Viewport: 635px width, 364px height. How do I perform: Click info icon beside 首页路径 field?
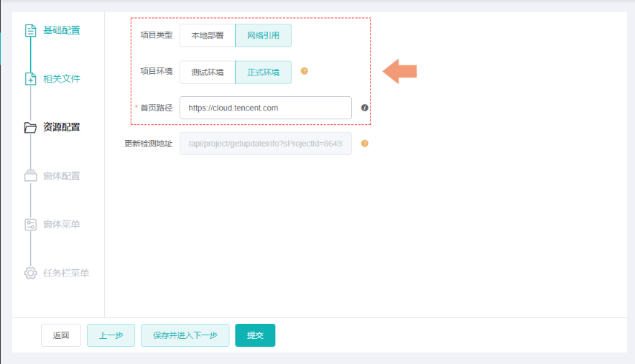pos(364,108)
